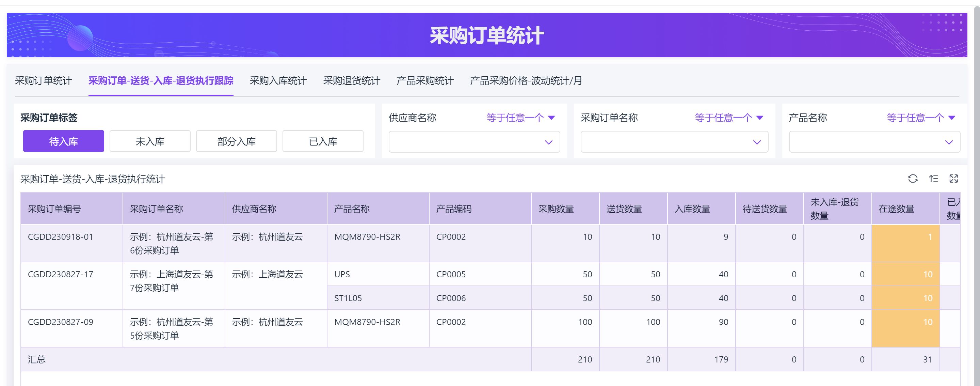Open the 采购订单名称 selection dropdown
Image resolution: width=980 pixels, height=386 pixels.
pyautogui.click(x=674, y=142)
